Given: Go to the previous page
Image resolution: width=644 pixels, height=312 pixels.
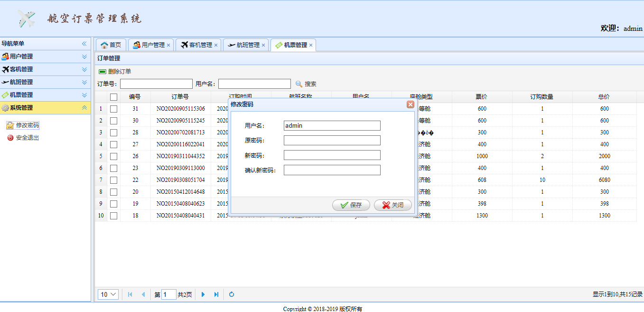Looking at the screenshot, I should tap(143, 294).
